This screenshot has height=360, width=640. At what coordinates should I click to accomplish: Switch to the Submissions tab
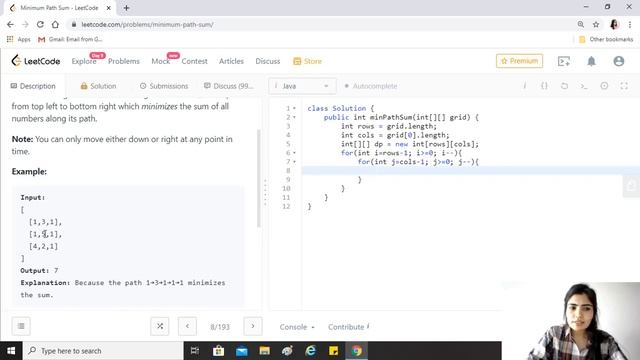click(164, 86)
